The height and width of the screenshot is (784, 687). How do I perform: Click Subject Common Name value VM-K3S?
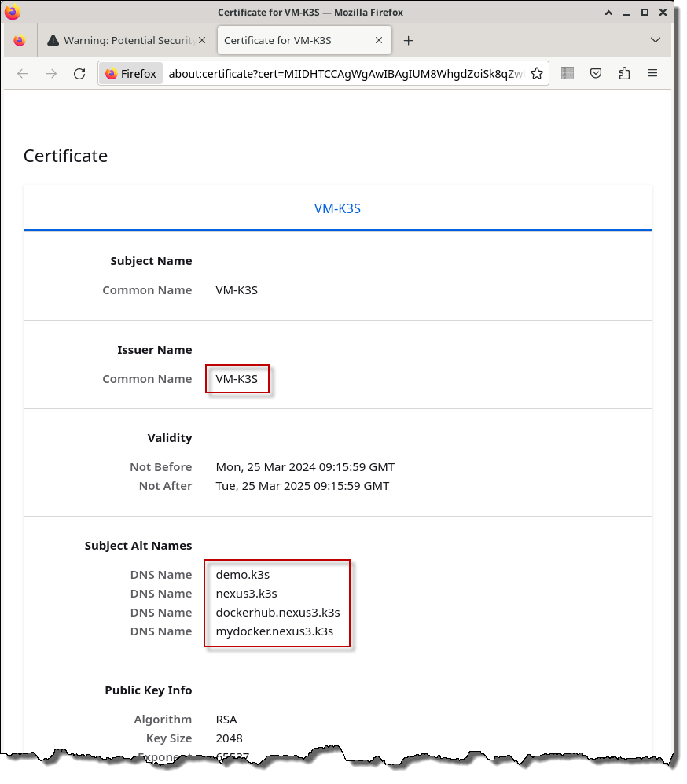pyautogui.click(x=237, y=290)
